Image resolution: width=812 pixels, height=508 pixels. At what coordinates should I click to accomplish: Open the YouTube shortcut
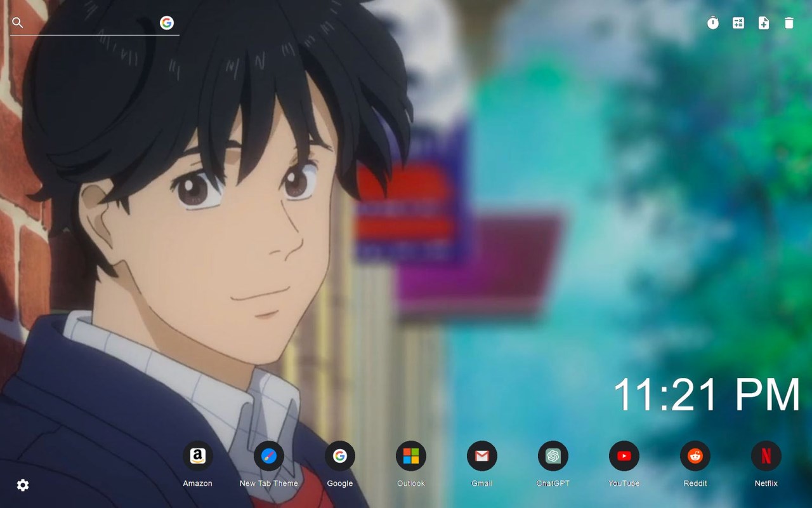[624, 456]
